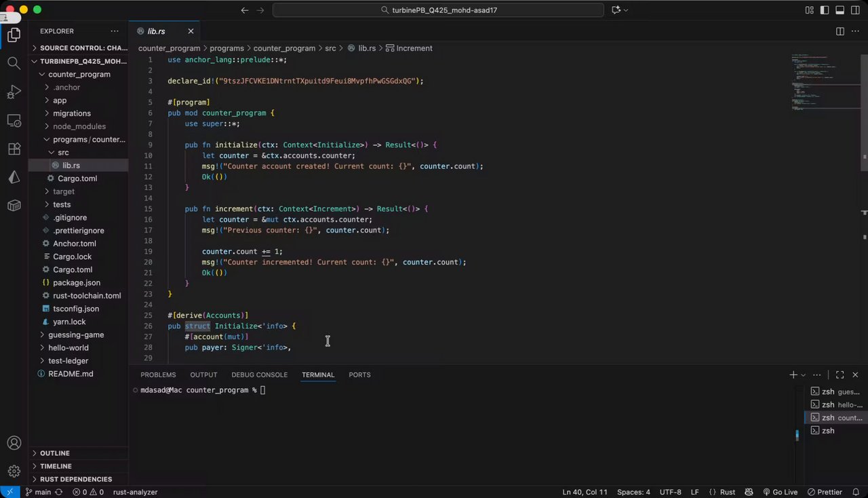The image size is (868, 498).
Task: Switch to the OUTPUT tab
Action: (x=203, y=375)
